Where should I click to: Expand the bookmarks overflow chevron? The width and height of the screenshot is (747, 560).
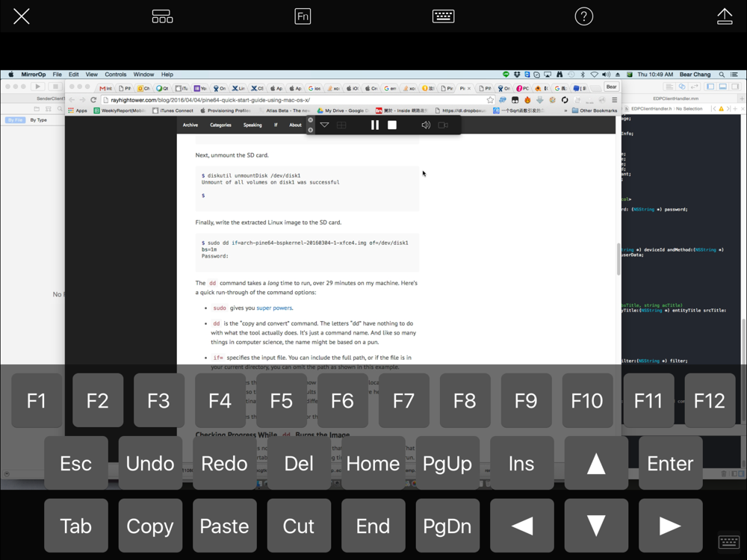pyautogui.click(x=565, y=111)
